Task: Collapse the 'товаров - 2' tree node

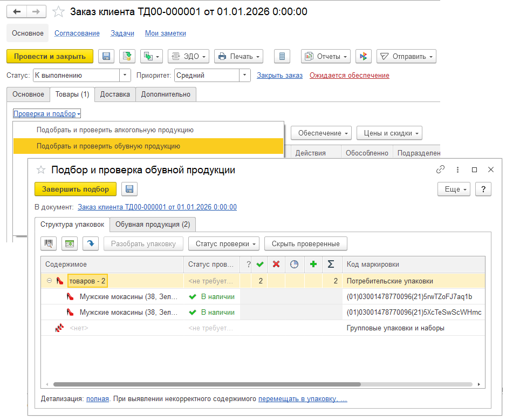Action: click(x=49, y=281)
